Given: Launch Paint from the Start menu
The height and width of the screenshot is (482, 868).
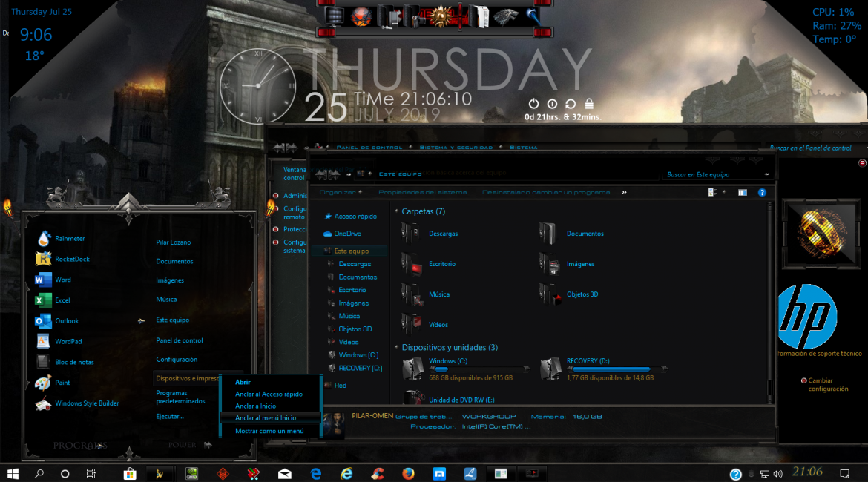Looking at the screenshot, I should click(53, 383).
